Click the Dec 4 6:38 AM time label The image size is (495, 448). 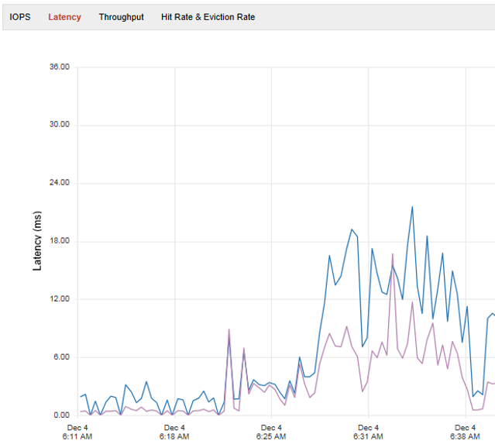(465, 432)
